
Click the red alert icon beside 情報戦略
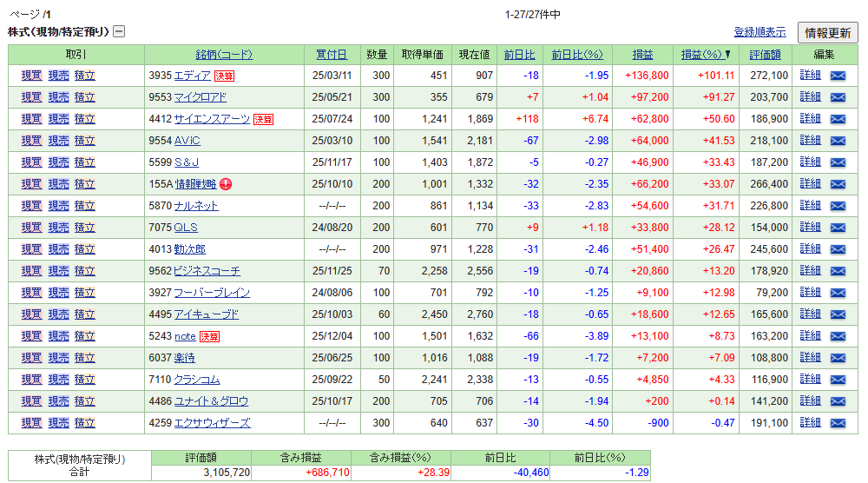pos(226,184)
